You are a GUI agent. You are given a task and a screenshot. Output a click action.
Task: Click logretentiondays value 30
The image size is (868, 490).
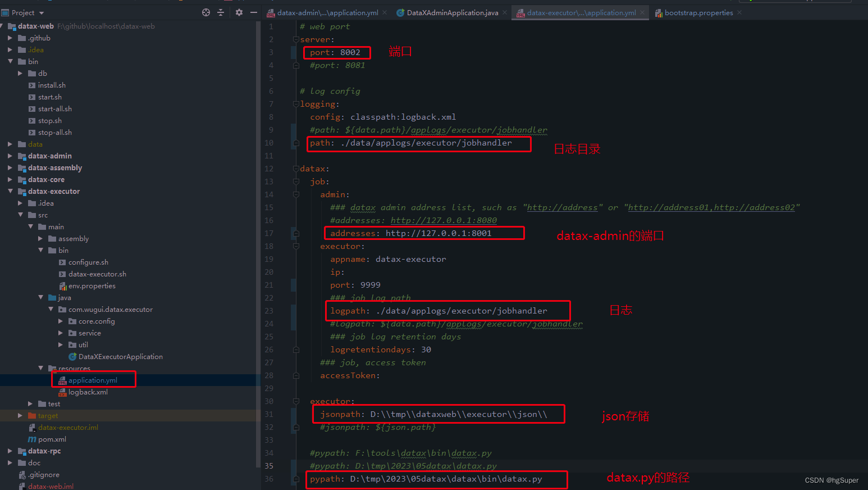point(426,350)
